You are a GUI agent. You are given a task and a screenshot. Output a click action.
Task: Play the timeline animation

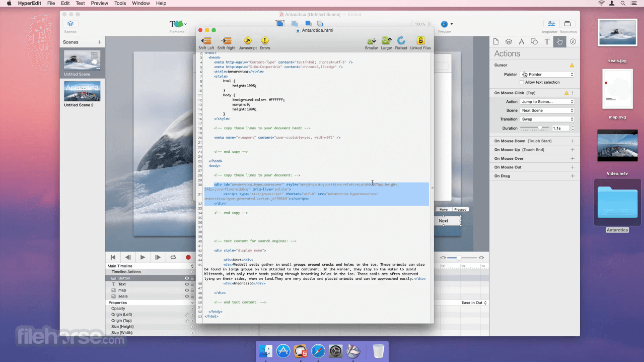143,257
